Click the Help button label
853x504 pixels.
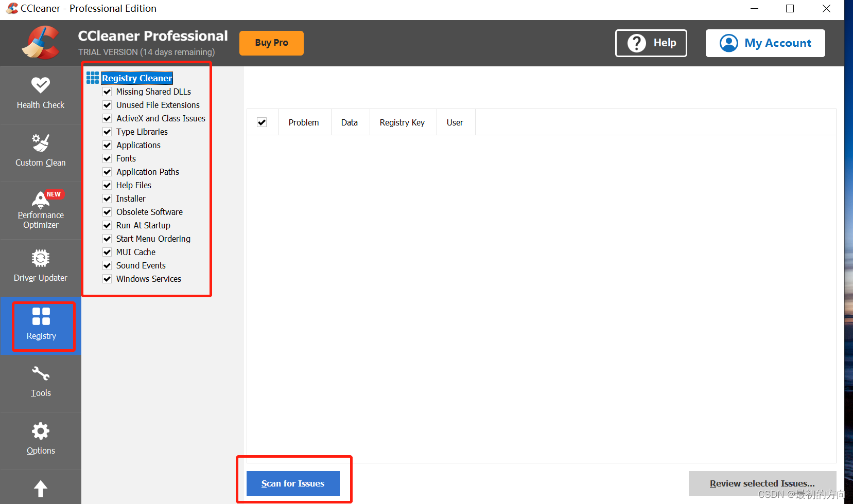[665, 43]
